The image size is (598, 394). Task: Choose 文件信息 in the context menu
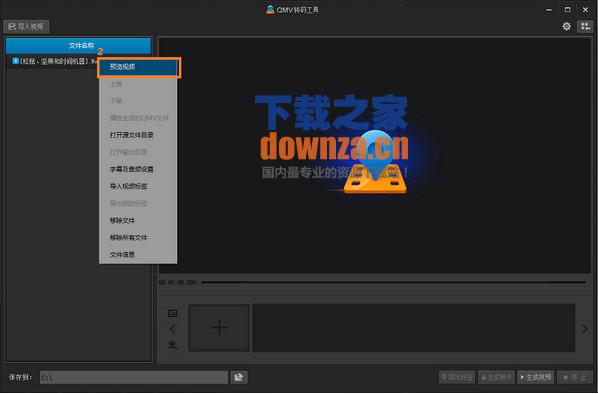coord(138,254)
